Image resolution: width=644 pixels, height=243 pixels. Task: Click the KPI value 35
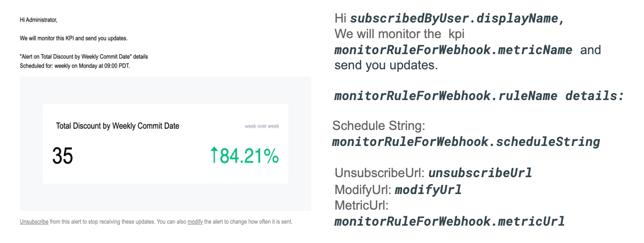(63, 156)
